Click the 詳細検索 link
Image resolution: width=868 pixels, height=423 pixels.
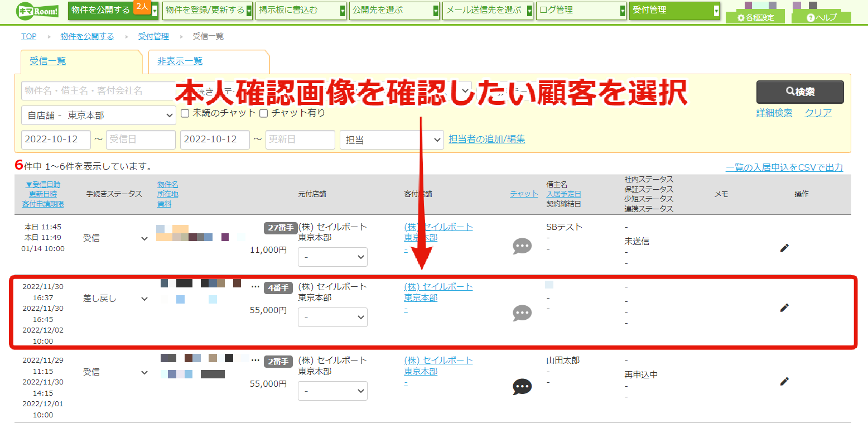[774, 113]
